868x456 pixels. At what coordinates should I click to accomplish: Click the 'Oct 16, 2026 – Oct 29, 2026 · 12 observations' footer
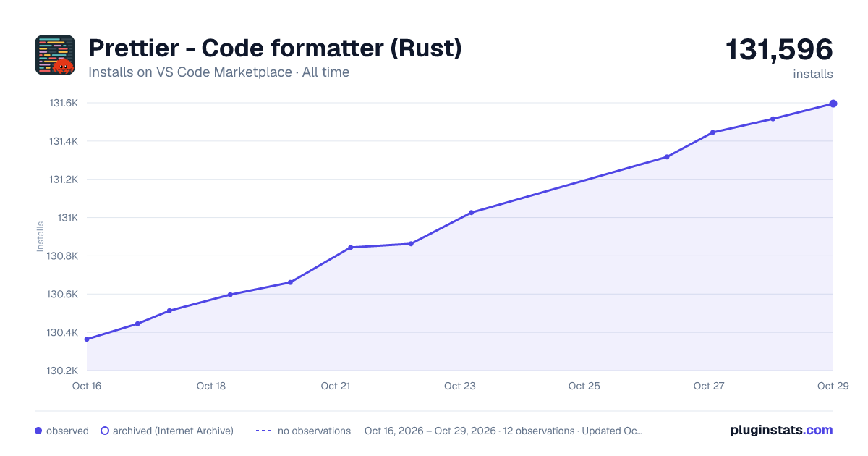(503, 431)
